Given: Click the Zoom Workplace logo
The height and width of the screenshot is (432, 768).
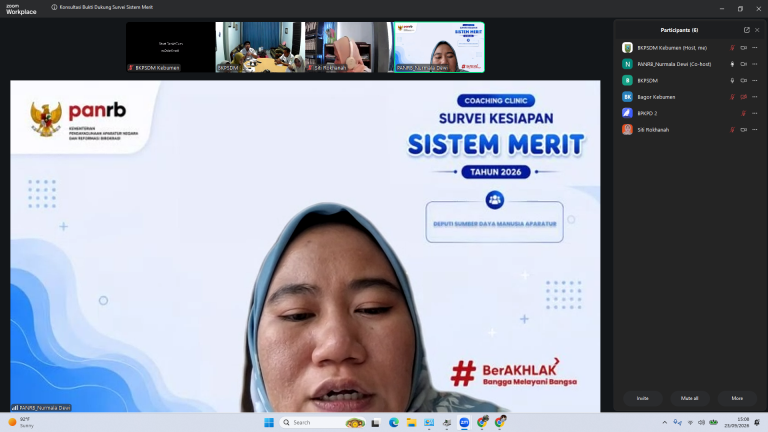Looking at the screenshot, I should tap(21, 9).
